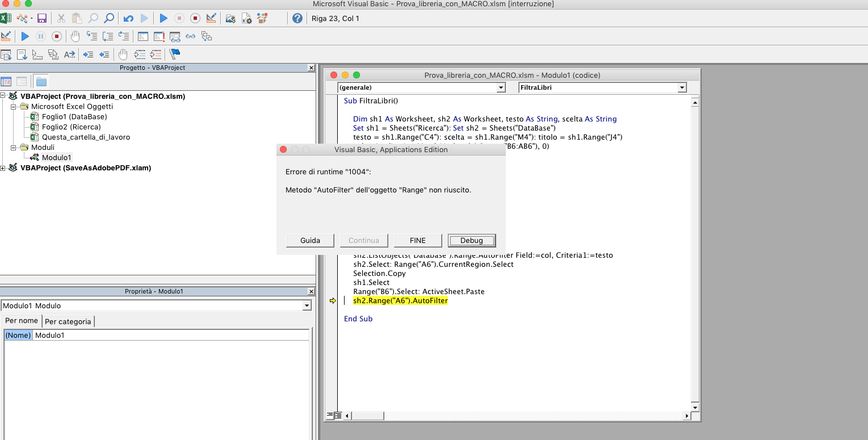Screen dimensions: 868x440
Task: Click the Step Over icon
Action: click(x=108, y=36)
